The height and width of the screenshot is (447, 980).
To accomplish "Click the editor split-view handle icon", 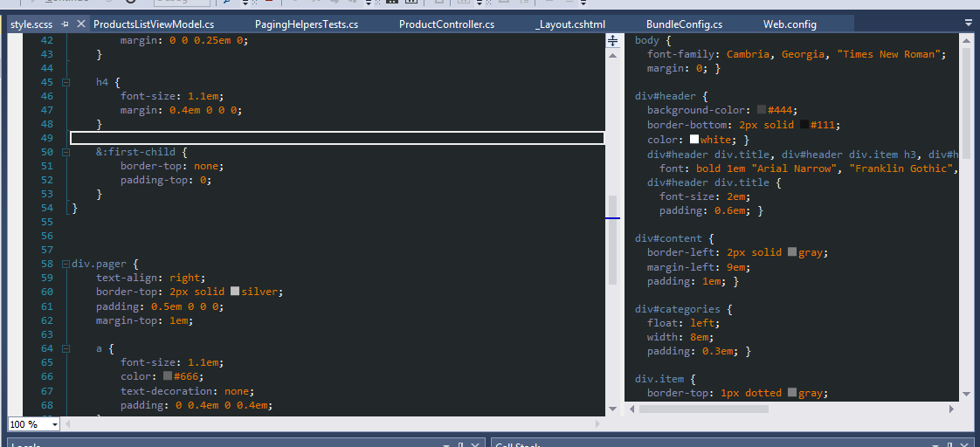I will point(612,40).
